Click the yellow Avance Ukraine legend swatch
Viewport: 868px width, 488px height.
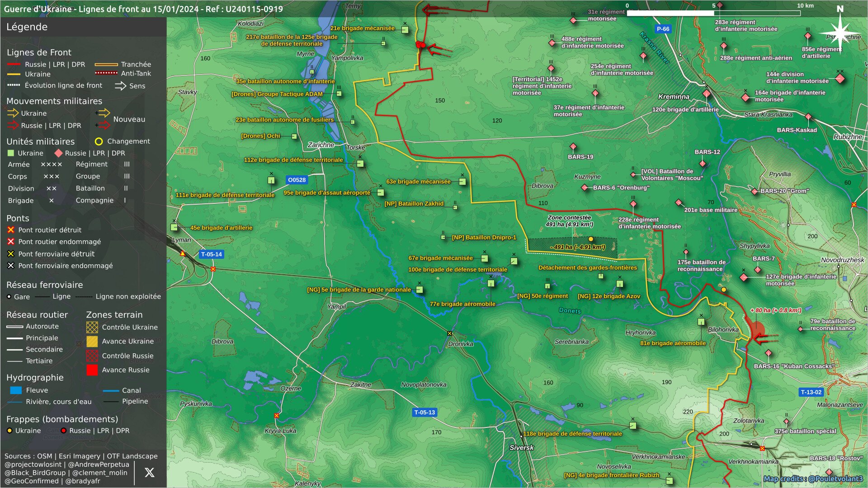point(92,342)
